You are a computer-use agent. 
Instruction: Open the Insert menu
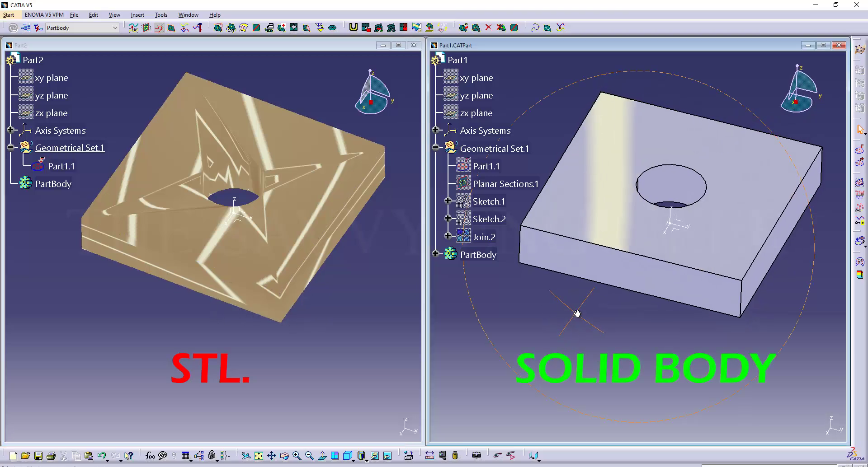[x=137, y=15]
